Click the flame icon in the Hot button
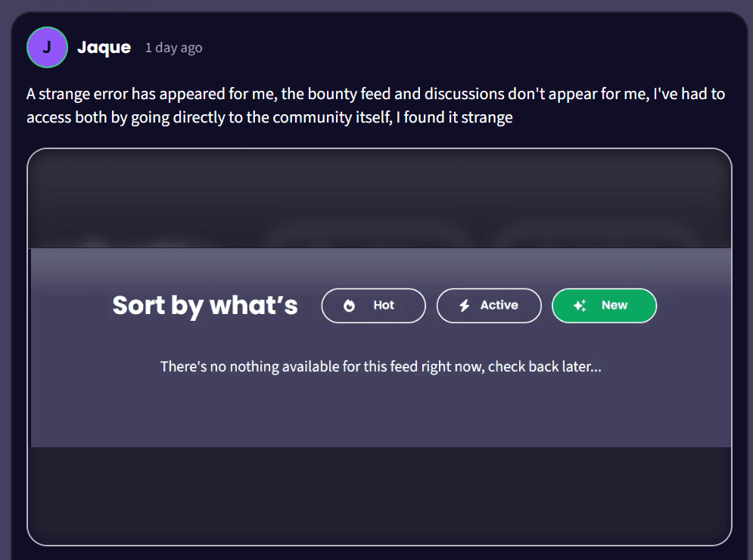 click(x=349, y=306)
